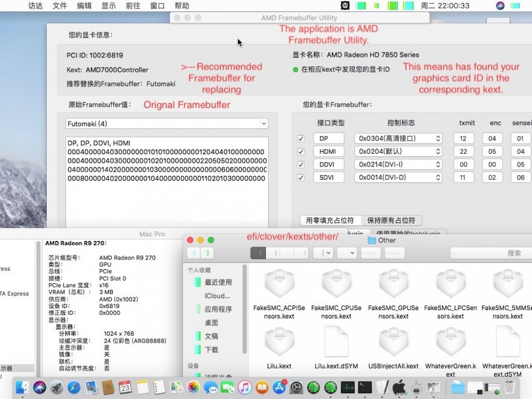Open iTunes music icon in Dock
The image size is (532, 399).
point(245,387)
